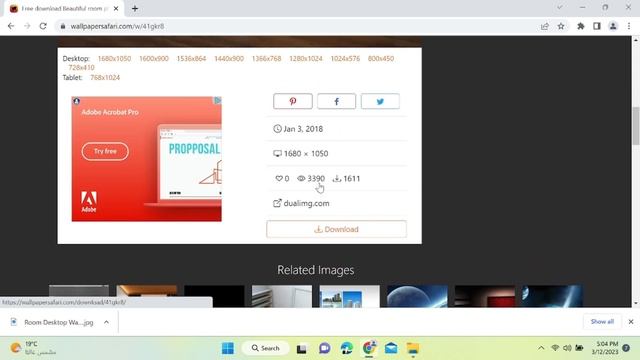
Task: Share this page icon in address bar
Action: click(x=544, y=26)
